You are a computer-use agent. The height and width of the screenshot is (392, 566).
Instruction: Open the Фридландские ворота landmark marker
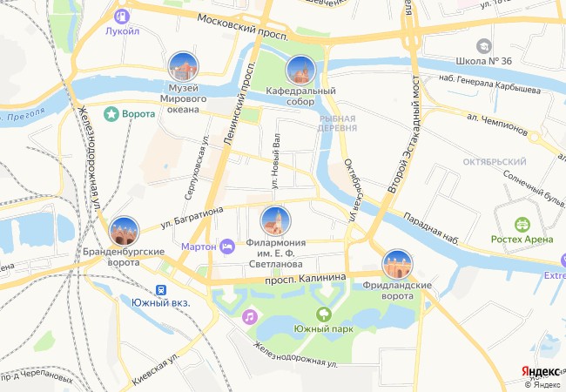[397, 264]
